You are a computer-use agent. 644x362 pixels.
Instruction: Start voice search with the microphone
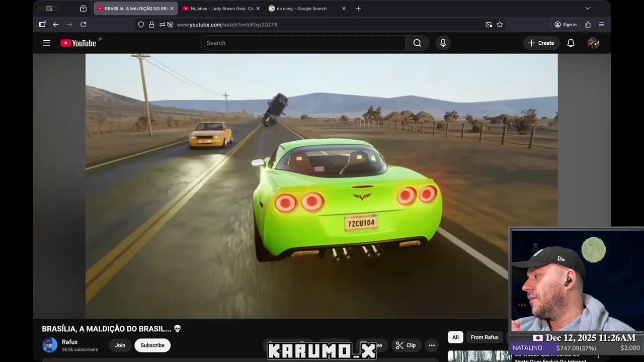pyautogui.click(x=443, y=43)
